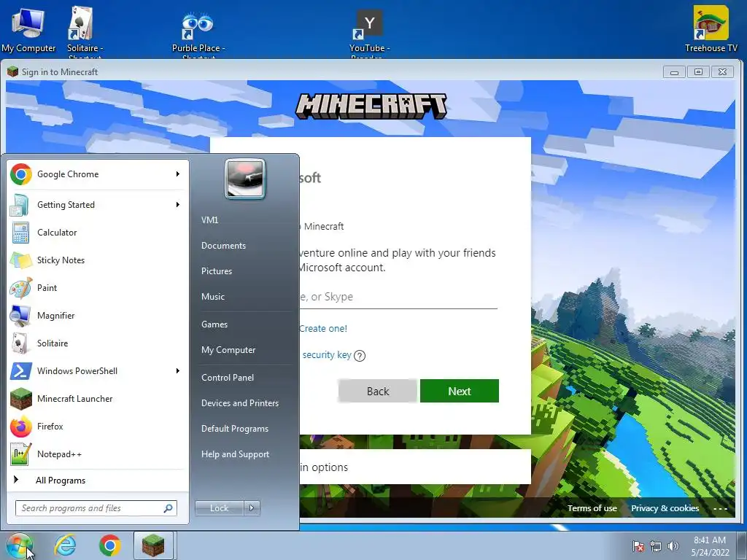Maximize the Sign in to Minecraft window

[x=698, y=72]
